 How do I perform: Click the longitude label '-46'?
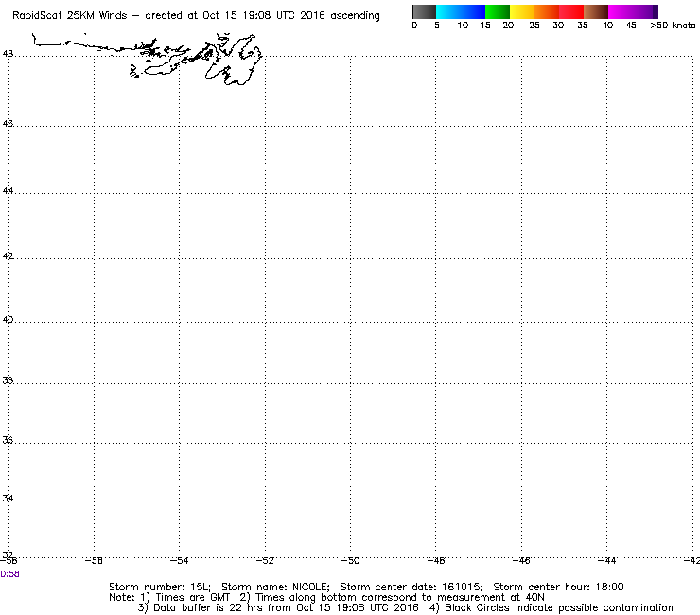(521, 561)
